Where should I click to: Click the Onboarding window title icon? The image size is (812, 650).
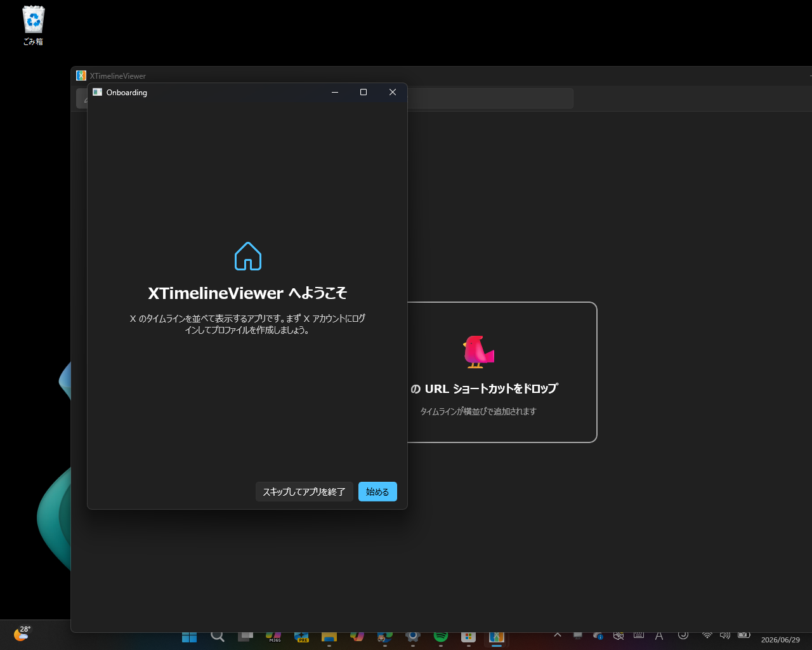[x=97, y=93]
